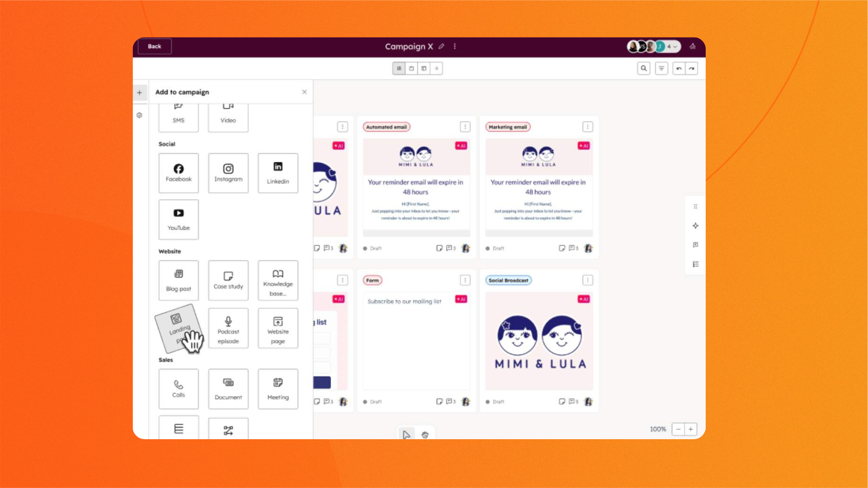Open the filter icon in toolbar
Viewport: 868px width, 488px height.
click(661, 68)
